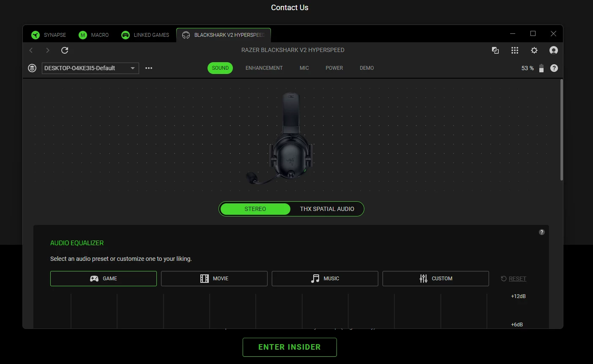Select the SOUND section
593x364 pixels.
coord(220,68)
